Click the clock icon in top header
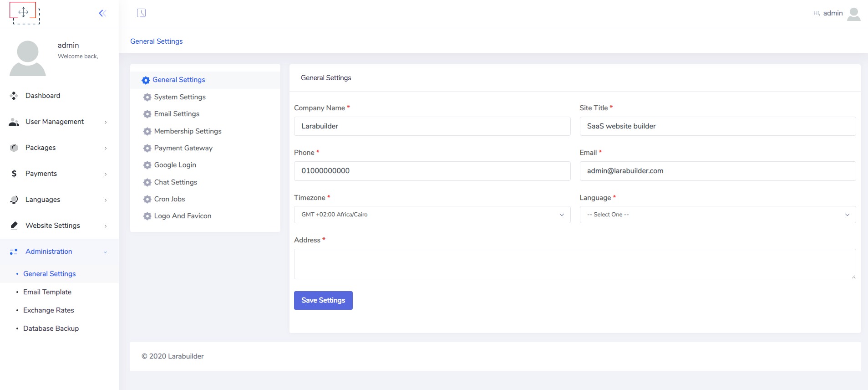Viewport: 868px width, 390px height. tap(142, 13)
